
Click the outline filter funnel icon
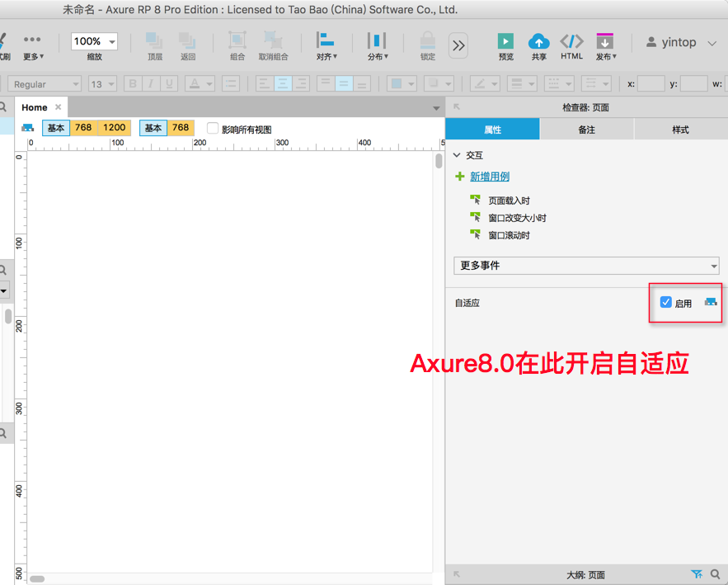pos(697,574)
